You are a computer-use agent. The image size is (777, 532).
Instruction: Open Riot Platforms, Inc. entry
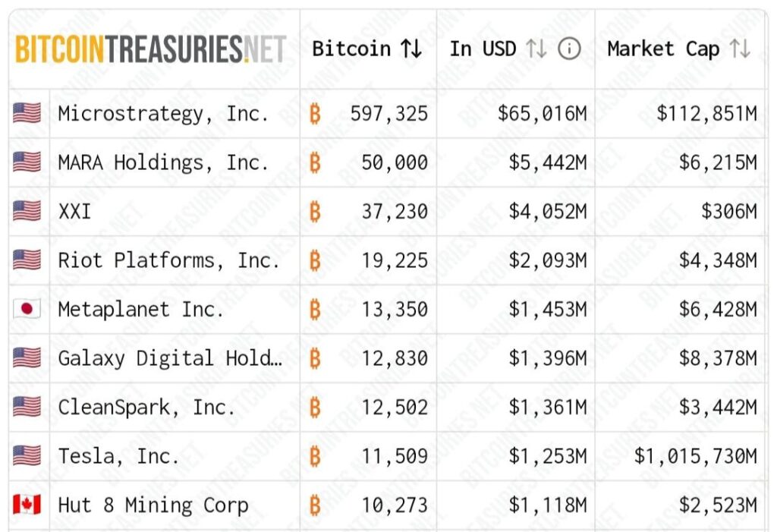(168, 260)
